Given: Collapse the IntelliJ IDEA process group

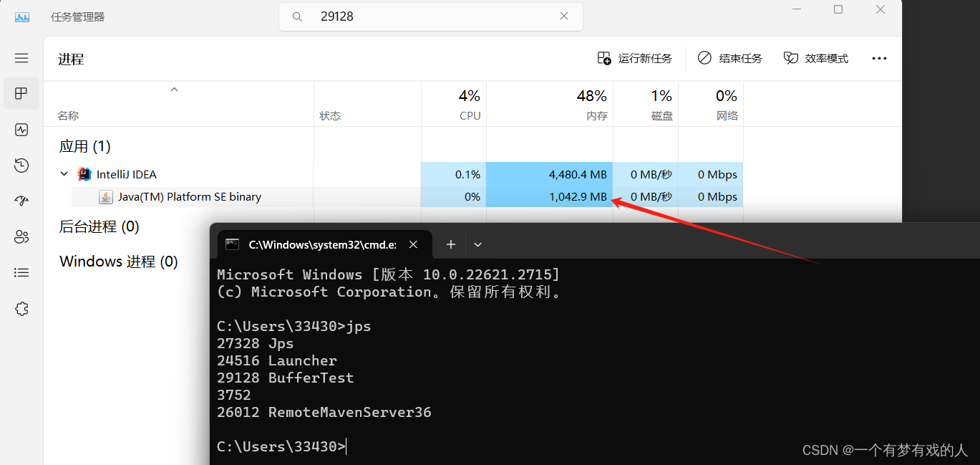Looking at the screenshot, I should click(x=64, y=174).
